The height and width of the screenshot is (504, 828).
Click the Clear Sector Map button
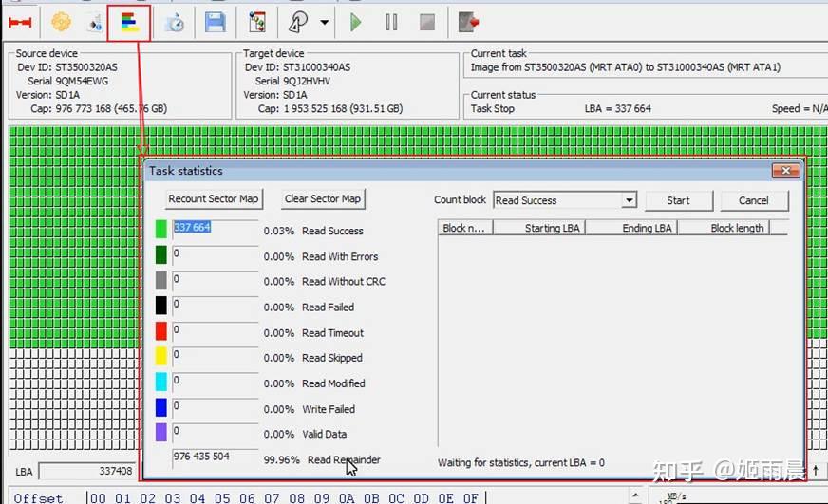(x=323, y=199)
